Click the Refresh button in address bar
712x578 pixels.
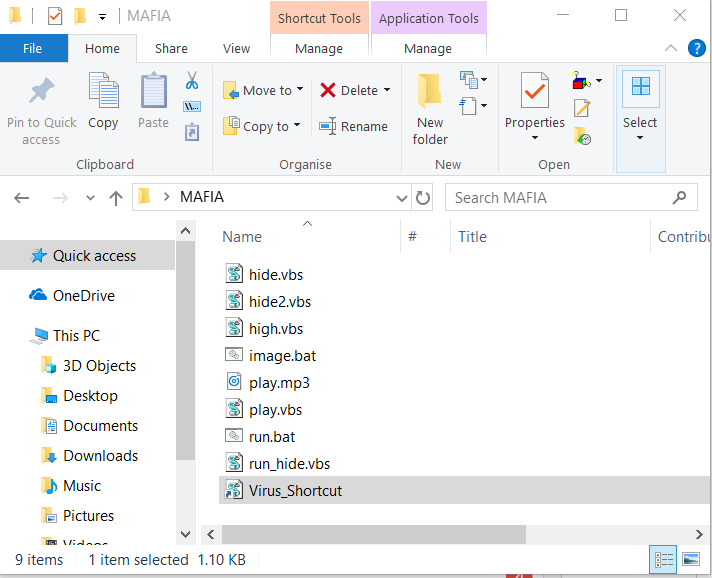point(423,198)
